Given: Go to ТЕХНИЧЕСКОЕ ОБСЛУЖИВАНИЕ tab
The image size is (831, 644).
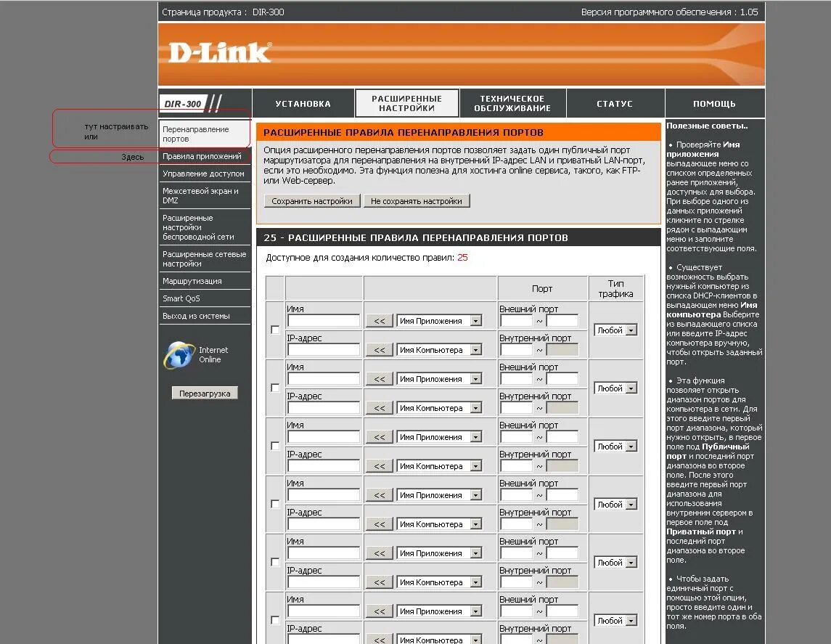Looking at the screenshot, I should [512, 103].
